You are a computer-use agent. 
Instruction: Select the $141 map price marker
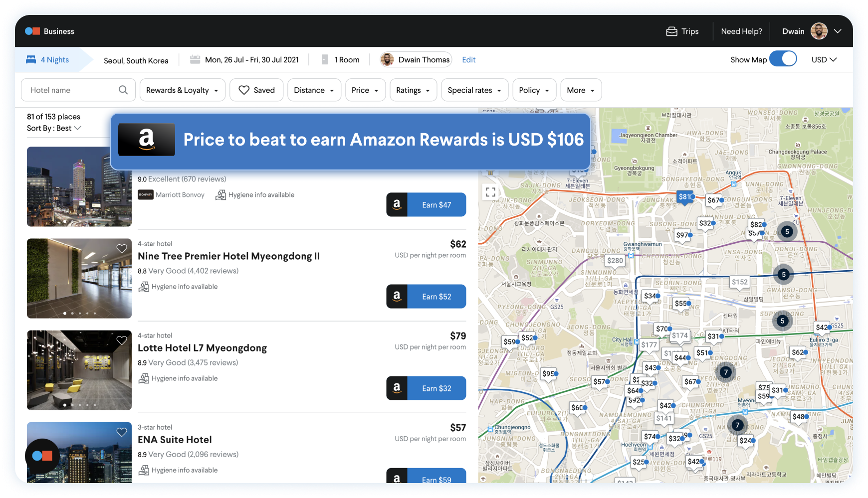click(664, 418)
